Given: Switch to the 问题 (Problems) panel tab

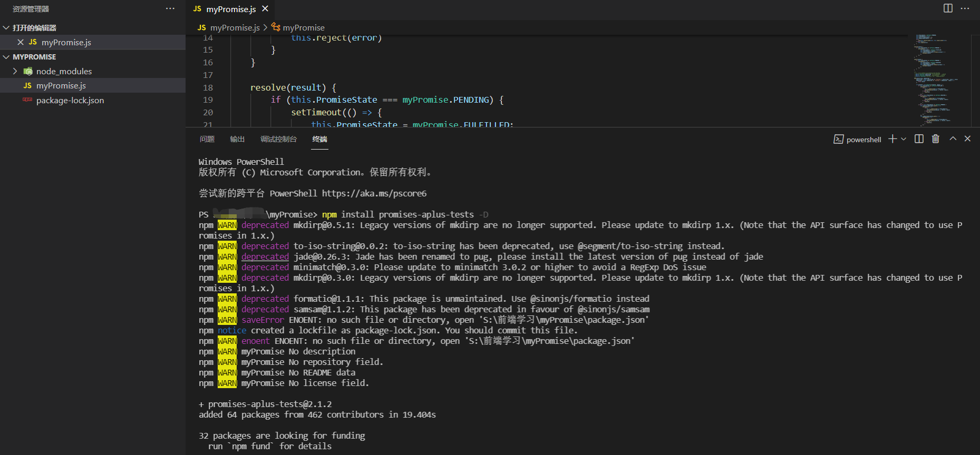Looking at the screenshot, I should coord(207,139).
